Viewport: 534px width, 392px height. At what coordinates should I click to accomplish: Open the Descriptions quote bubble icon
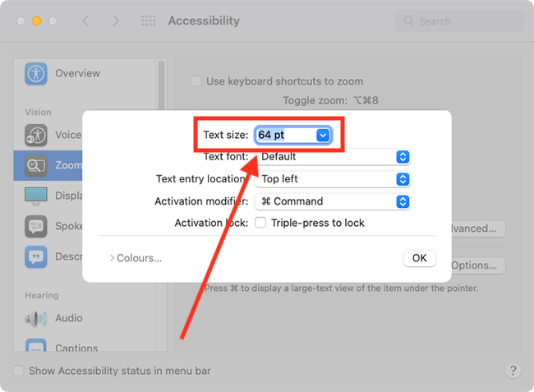click(x=36, y=256)
